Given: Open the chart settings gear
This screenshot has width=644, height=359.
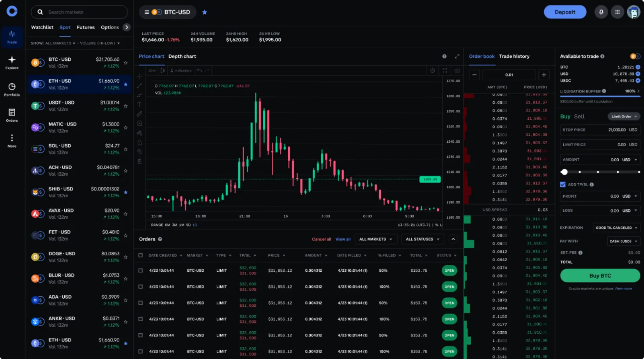Looking at the screenshot, I should pyautogui.click(x=432, y=70).
